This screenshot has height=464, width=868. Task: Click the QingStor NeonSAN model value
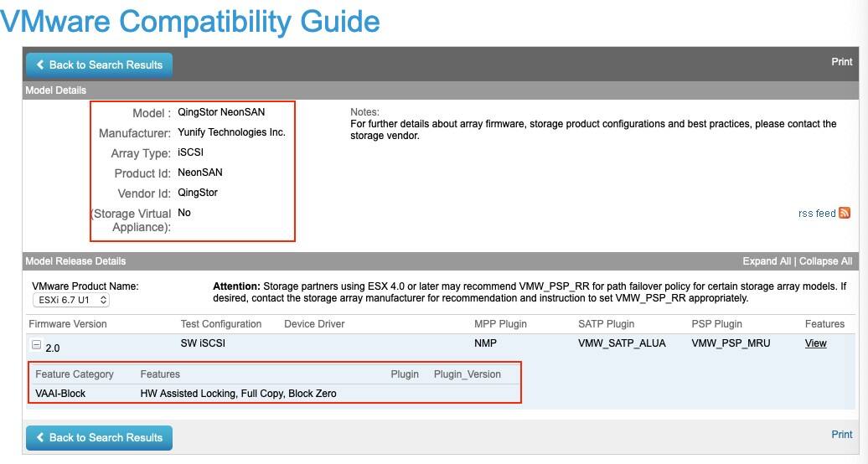click(x=221, y=112)
